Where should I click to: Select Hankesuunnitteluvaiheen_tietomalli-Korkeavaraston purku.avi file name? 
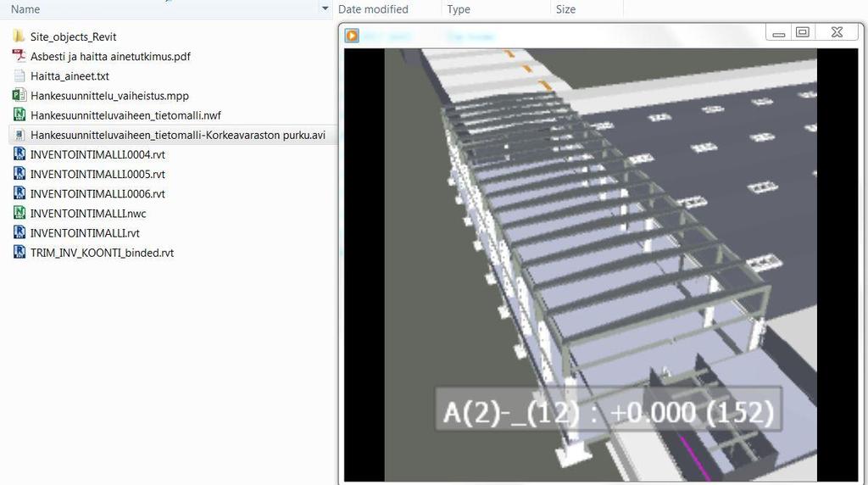click(x=178, y=135)
